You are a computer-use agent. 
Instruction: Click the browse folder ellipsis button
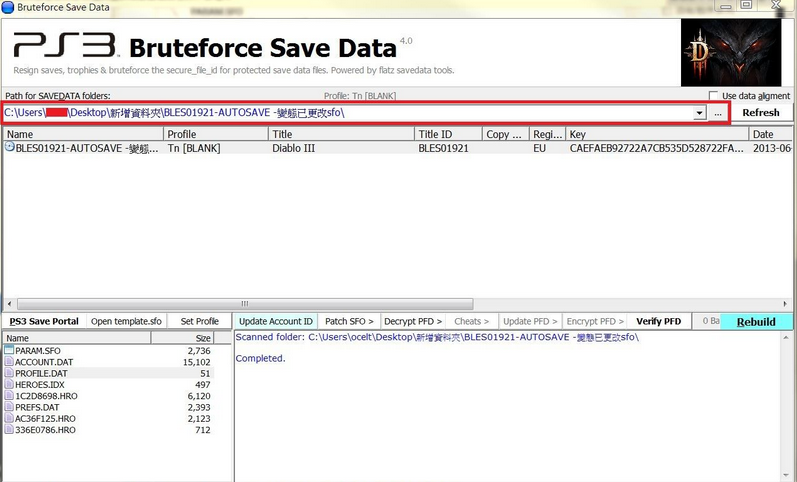[718, 113]
